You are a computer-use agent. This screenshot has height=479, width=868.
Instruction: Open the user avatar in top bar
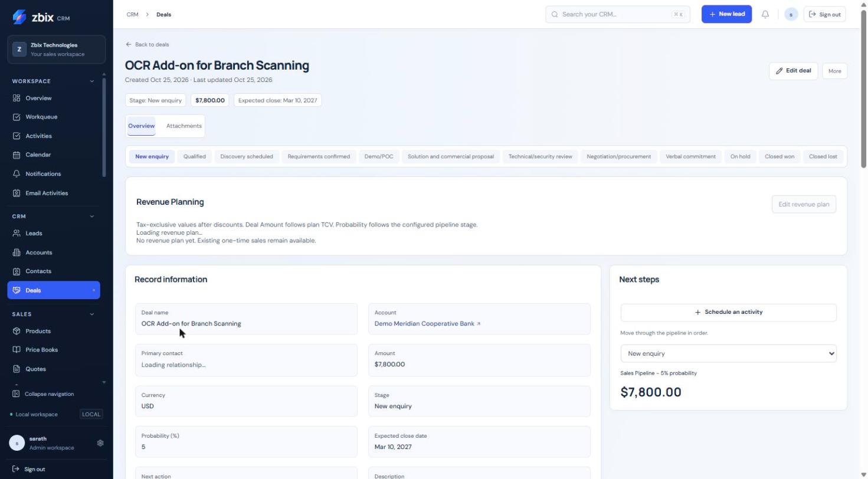791,14
